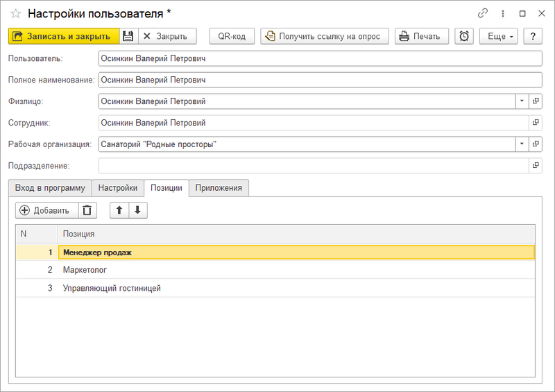Click Получить ссылку на опрос button
Screen dimensions: 555x392
[324, 36]
